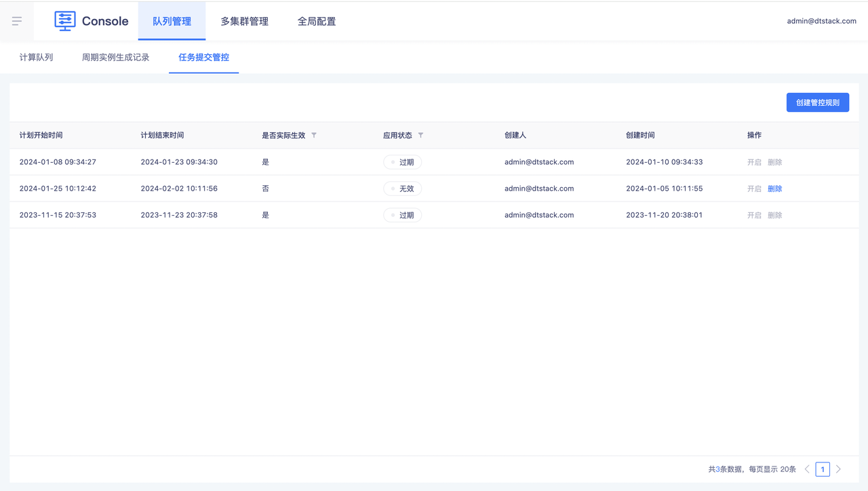Open the admin@dtstack.com account menu

(x=821, y=21)
